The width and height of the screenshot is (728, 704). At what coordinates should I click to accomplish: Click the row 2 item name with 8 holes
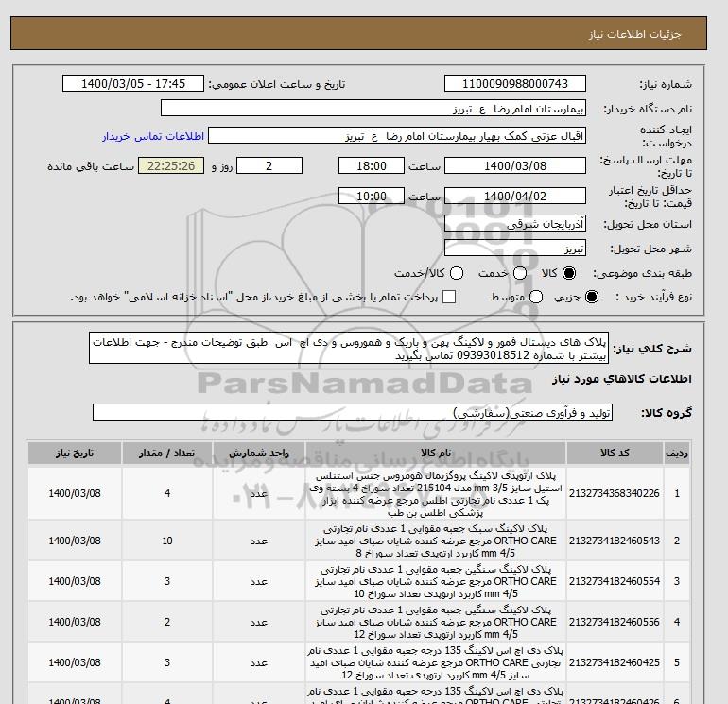(x=436, y=541)
